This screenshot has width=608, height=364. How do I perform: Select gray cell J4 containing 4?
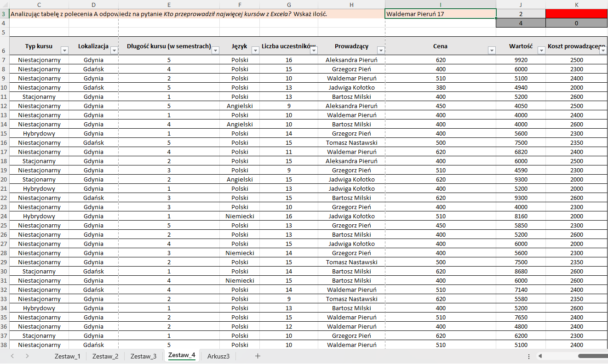521,23
